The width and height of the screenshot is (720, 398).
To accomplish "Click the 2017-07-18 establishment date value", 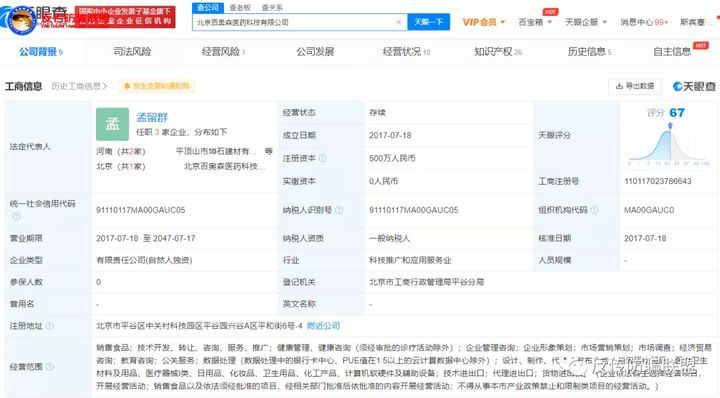I will pos(390,135).
